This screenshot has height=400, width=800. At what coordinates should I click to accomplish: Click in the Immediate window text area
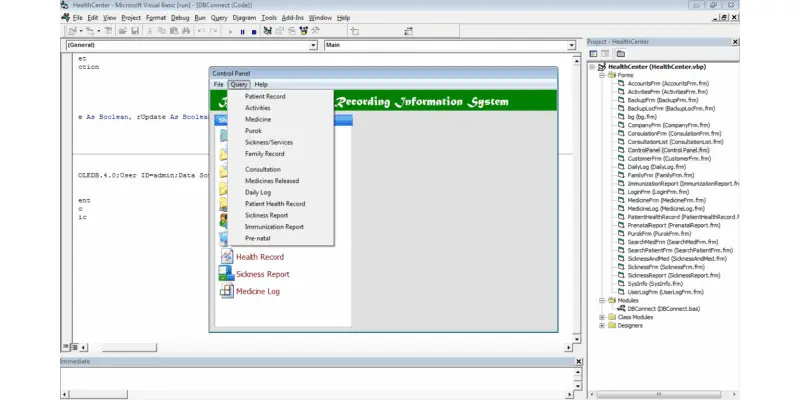[x=316, y=379]
